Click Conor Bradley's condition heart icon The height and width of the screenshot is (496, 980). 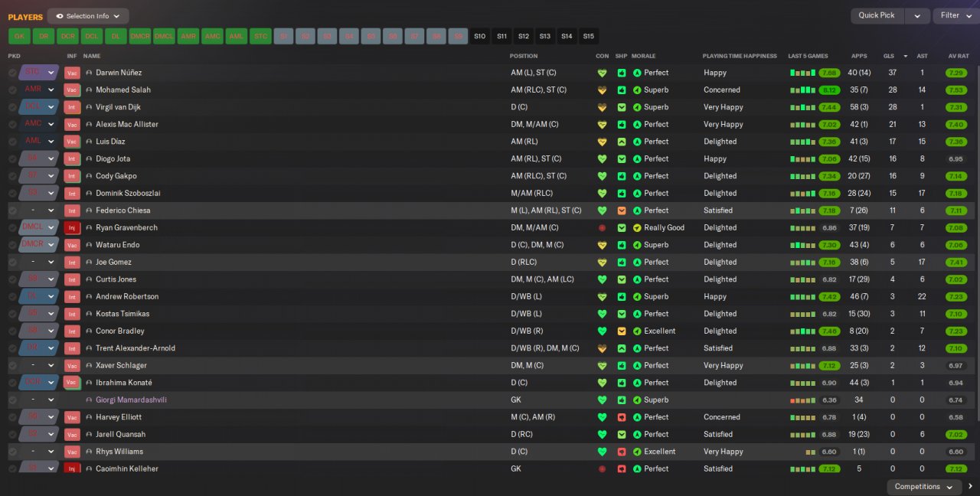602,331
